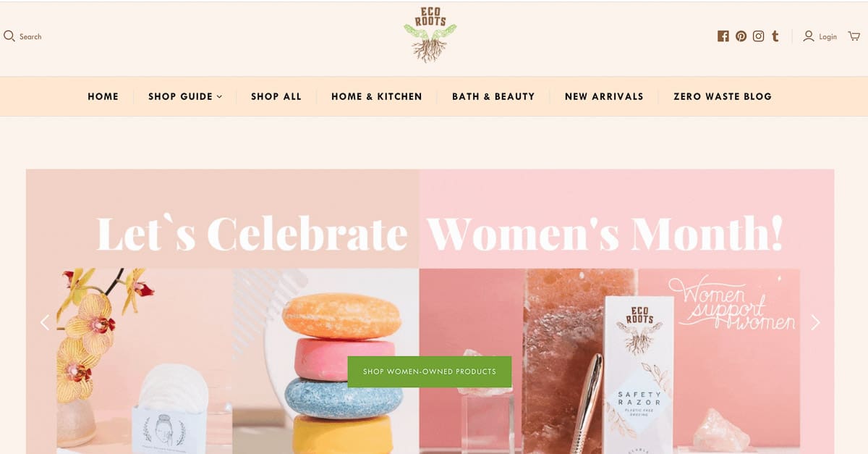Viewport: 868px width, 454px height.
Task: Go to the Home menu item
Action: (103, 96)
